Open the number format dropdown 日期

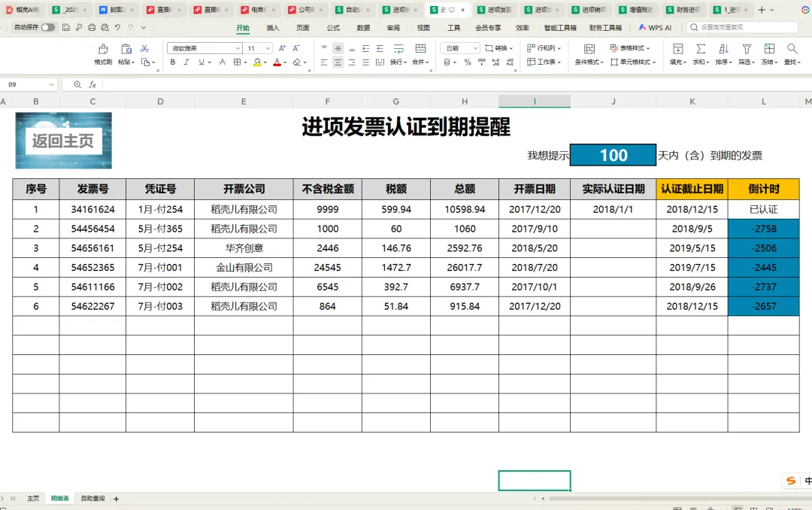(x=460, y=48)
